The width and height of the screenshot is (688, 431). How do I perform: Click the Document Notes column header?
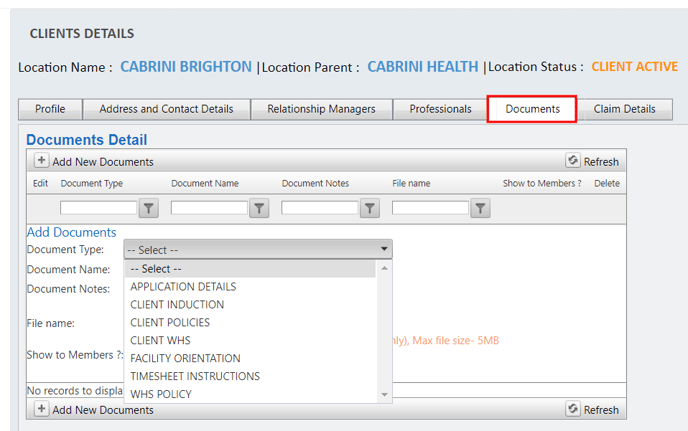[x=315, y=183]
